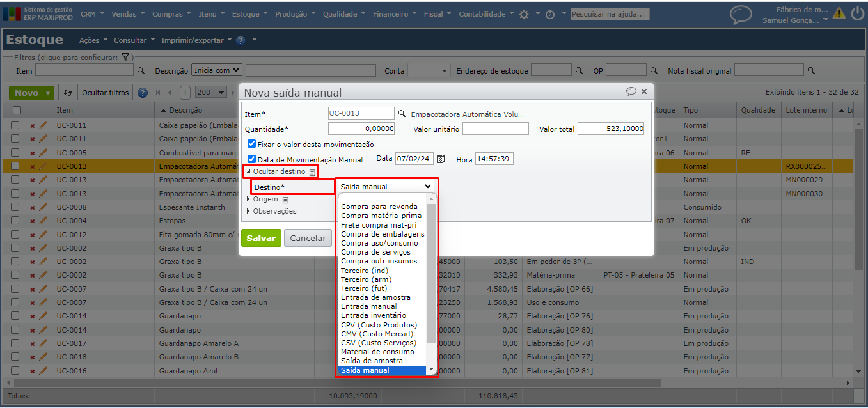Select Entrada inventário option
This screenshot has height=408, width=868.
click(x=374, y=315)
